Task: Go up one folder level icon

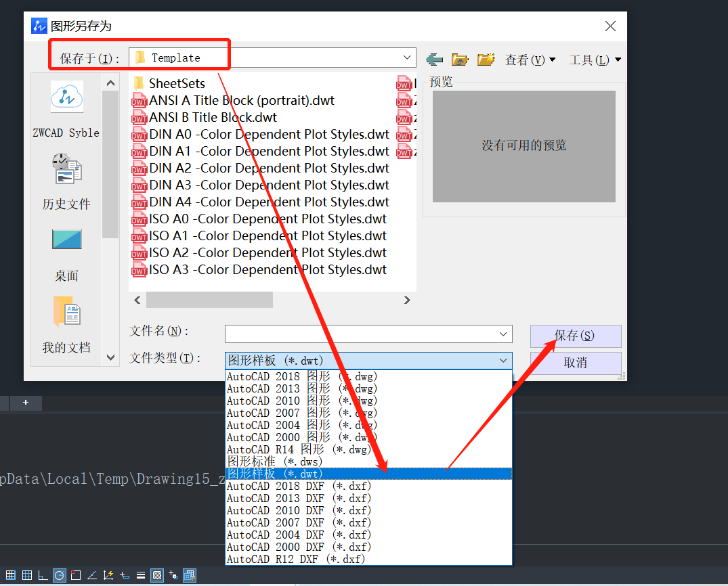Action: (460, 60)
